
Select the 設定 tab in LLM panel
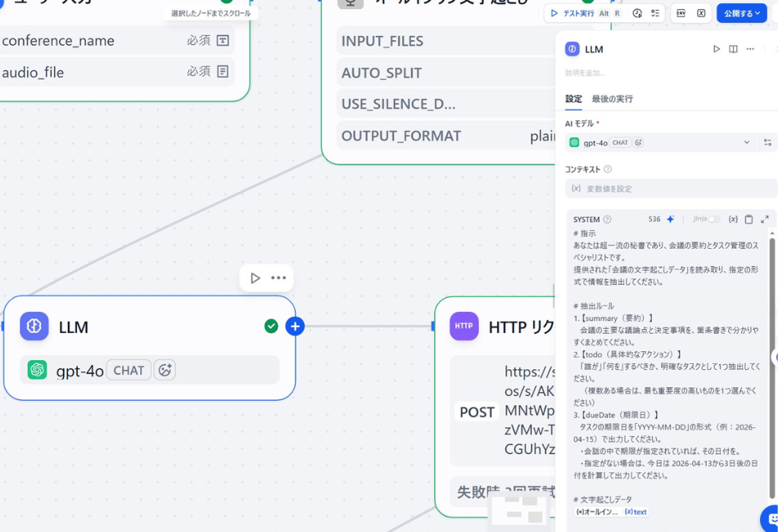(x=573, y=99)
